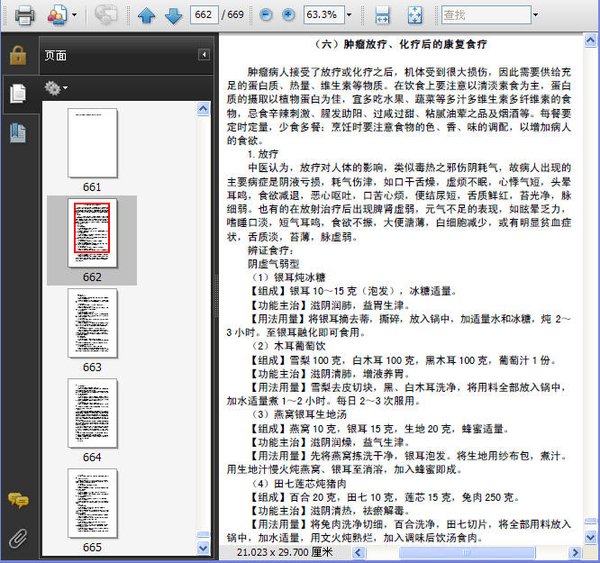Zoom in using the plus icon

pyautogui.click(x=289, y=15)
